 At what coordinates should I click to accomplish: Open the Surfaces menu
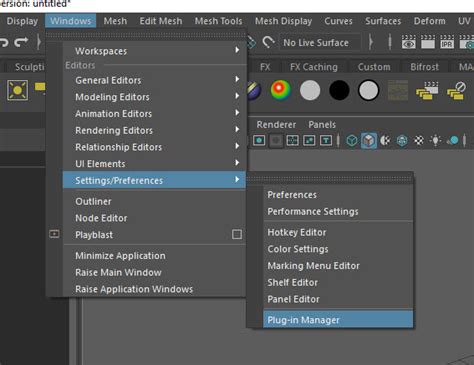383,21
